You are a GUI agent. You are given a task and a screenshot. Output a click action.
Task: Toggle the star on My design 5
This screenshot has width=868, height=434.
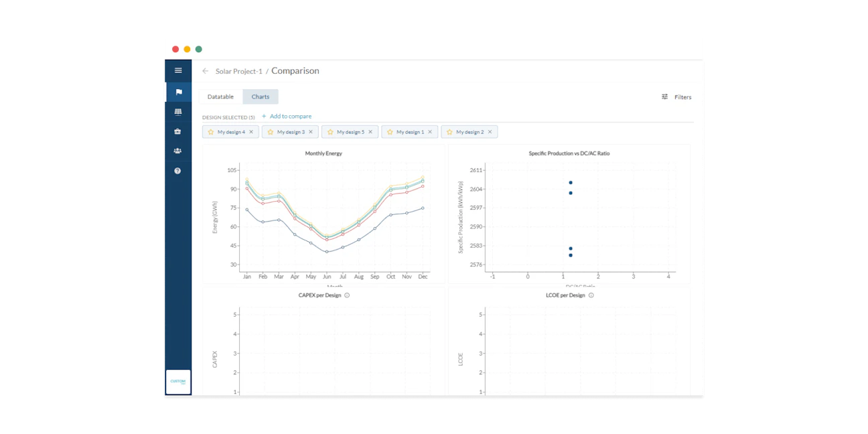330,132
